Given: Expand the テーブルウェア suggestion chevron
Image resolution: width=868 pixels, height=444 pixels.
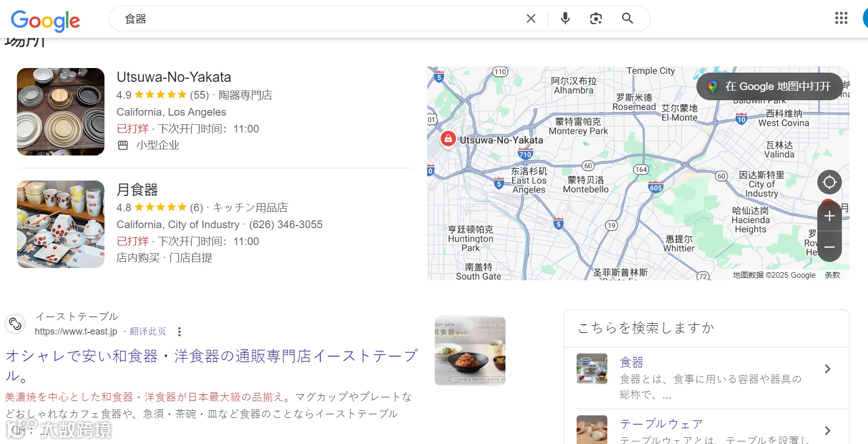Looking at the screenshot, I should tap(828, 431).
